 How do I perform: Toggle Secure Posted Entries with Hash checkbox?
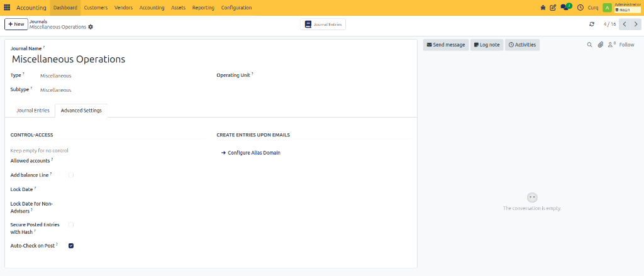point(71,224)
